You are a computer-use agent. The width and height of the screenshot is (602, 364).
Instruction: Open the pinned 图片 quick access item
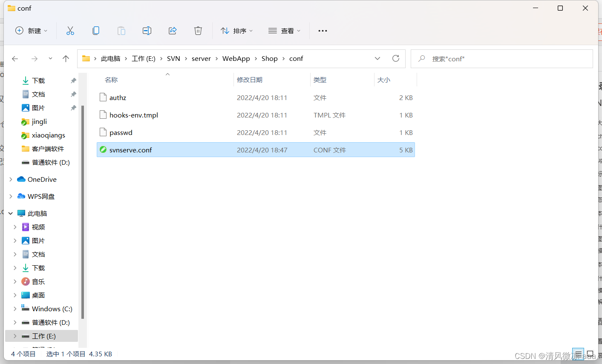33,108
